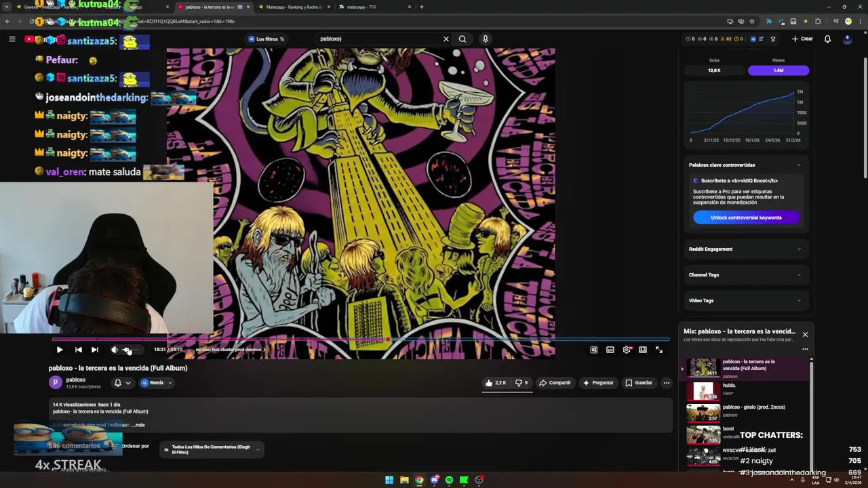The width and height of the screenshot is (868, 488).
Task: Open more actions ellipsis beside Guardar
Action: pyautogui.click(x=667, y=383)
